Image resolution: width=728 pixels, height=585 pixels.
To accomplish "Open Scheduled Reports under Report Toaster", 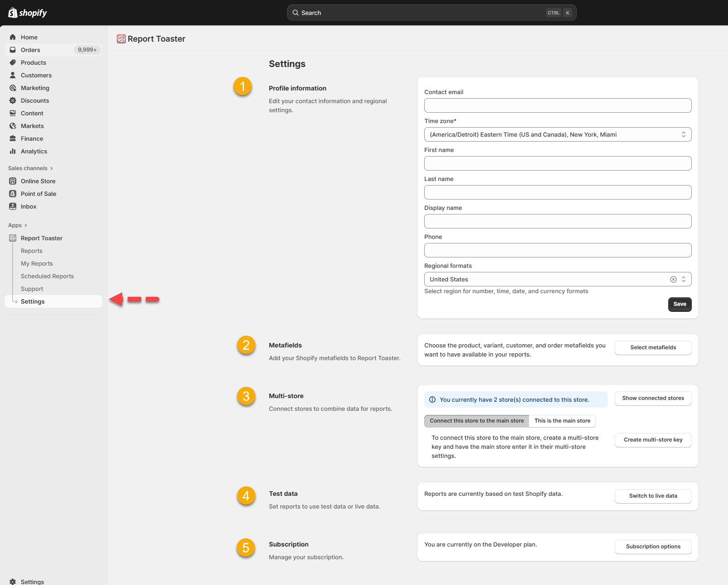I will click(47, 276).
